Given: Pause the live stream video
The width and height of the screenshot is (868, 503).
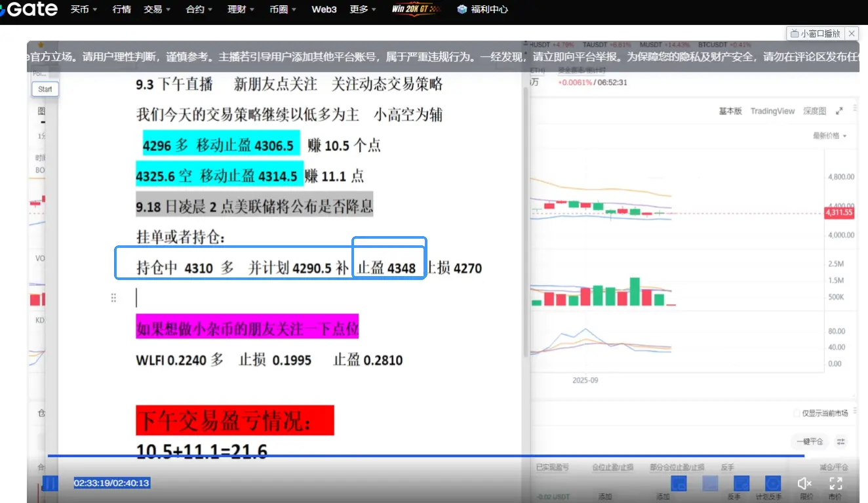Looking at the screenshot, I should 50,483.
